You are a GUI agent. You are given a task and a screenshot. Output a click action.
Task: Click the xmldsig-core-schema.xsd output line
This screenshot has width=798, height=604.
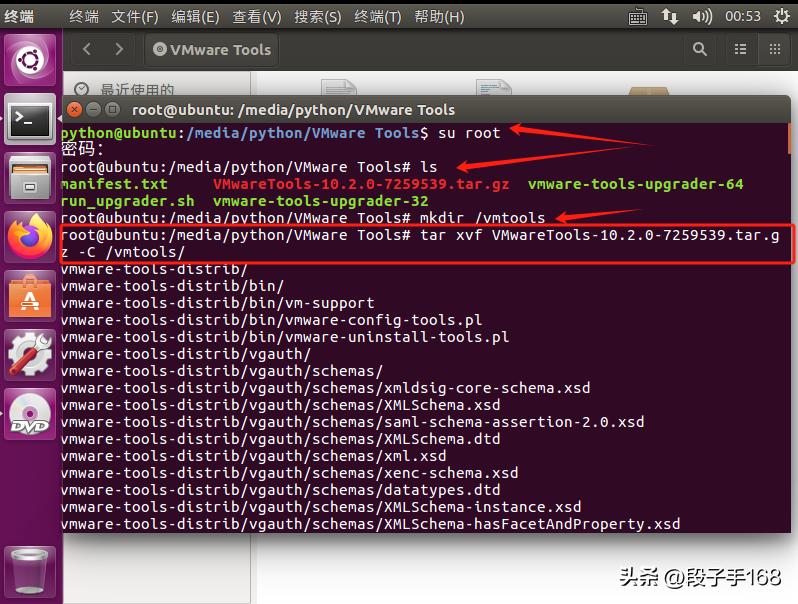click(x=326, y=388)
